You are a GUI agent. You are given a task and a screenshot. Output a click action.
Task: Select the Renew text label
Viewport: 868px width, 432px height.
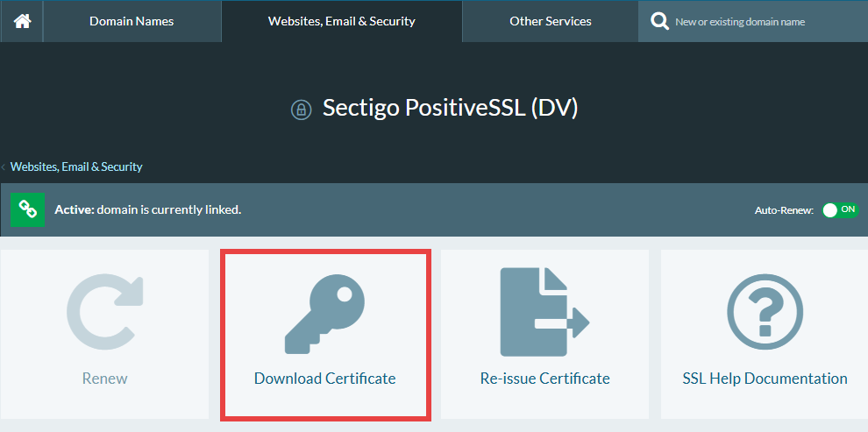click(x=104, y=379)
